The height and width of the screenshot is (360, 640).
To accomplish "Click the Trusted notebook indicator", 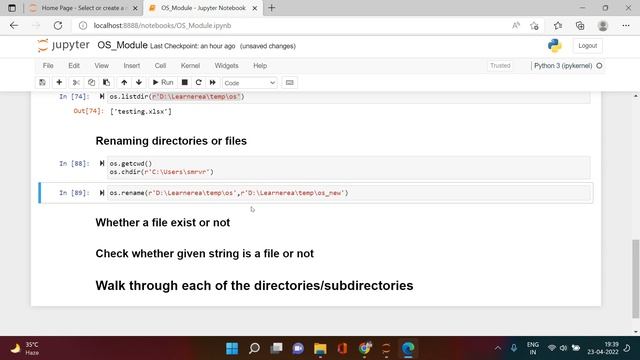I will (500, 66).
